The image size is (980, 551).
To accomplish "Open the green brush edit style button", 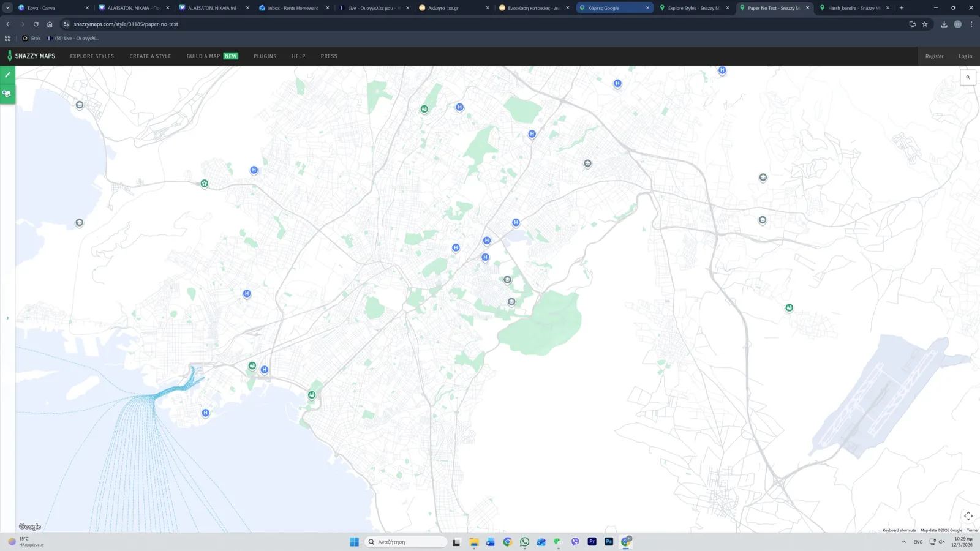I will point(7,75).
